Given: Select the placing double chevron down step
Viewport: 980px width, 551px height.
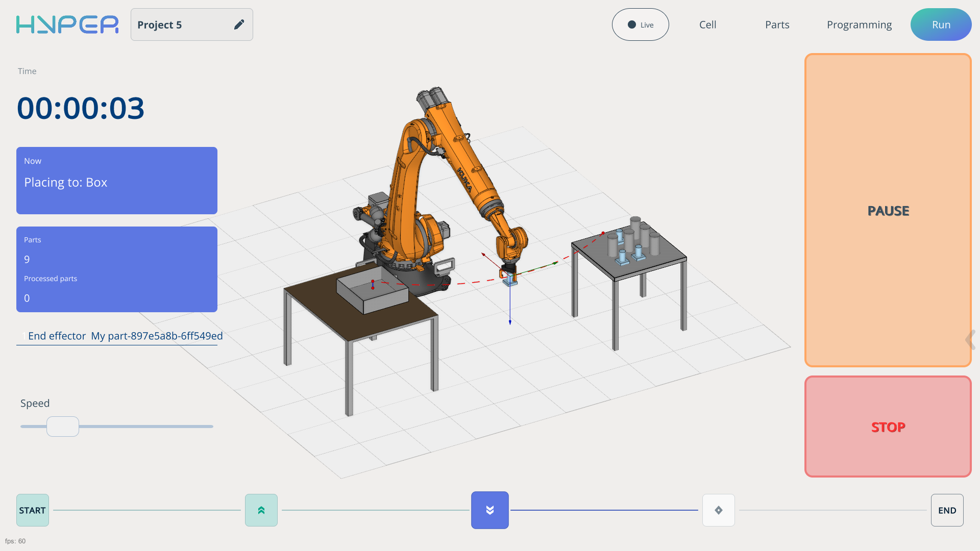Looking at the screenshot, I should click(489, 510).
